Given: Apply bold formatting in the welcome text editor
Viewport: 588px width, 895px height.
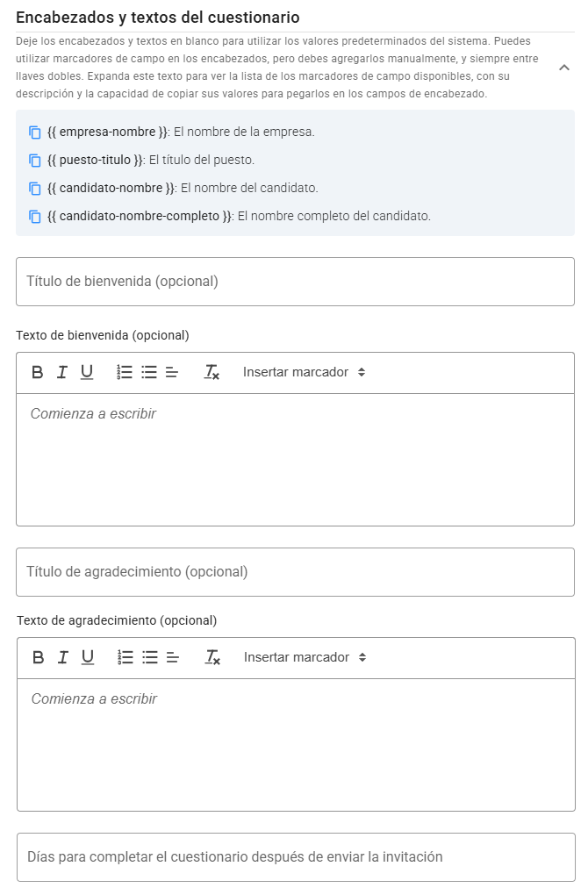Looking at the screenshot, I should (x=36, y=372).
